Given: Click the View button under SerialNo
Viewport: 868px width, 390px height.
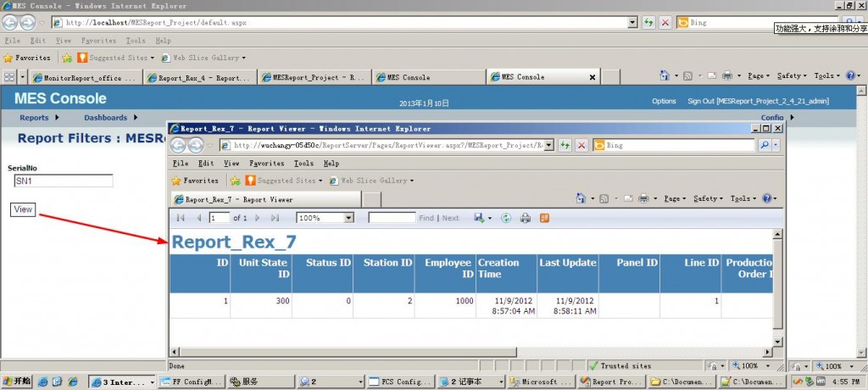Looking at the screenshot, I should tap(23, 209).
